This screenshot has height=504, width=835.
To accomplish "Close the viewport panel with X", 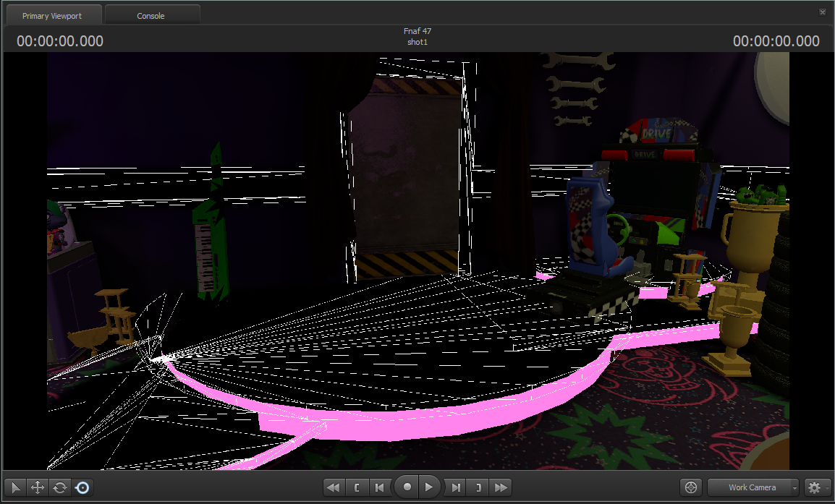I will click(x=822, y=12).
